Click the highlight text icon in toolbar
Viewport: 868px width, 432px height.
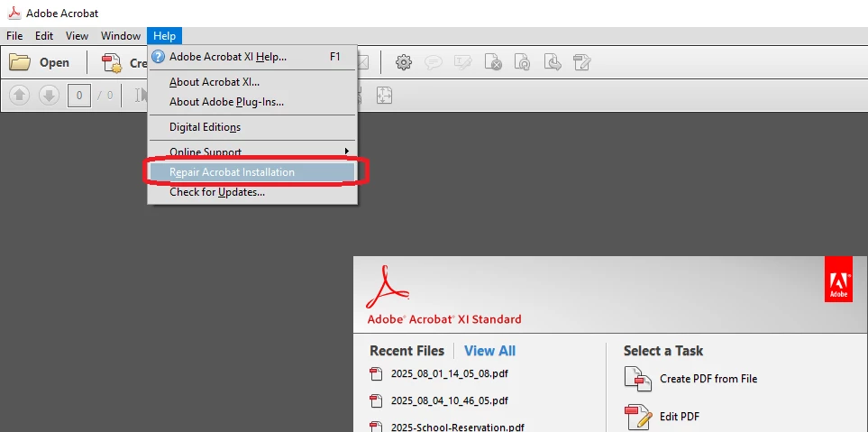pyautogui.click(x=463, y=62)
